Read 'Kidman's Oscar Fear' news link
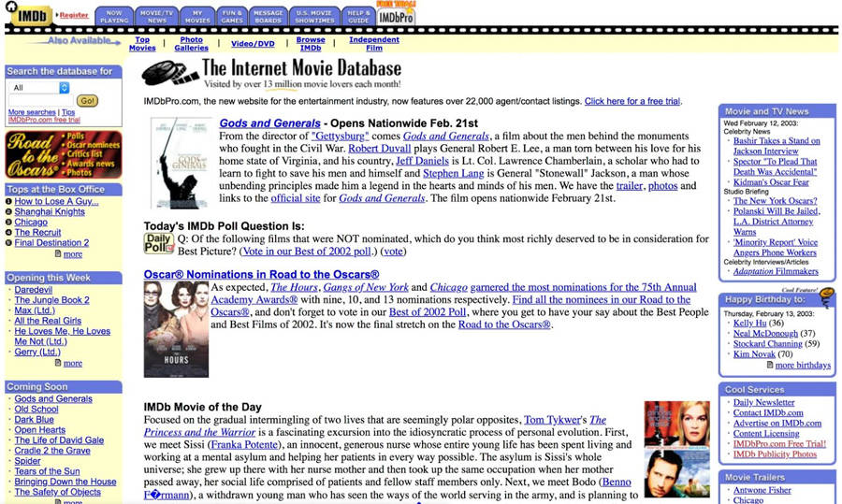842x504 pixels. 771,182
